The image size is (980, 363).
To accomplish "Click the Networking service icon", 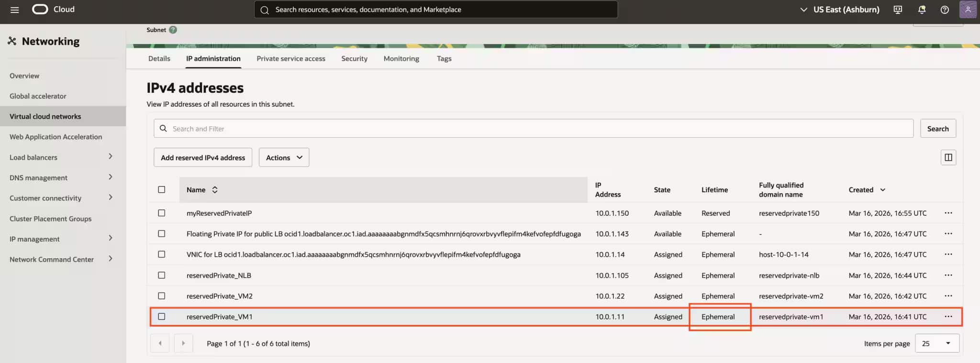I will 12,41.
